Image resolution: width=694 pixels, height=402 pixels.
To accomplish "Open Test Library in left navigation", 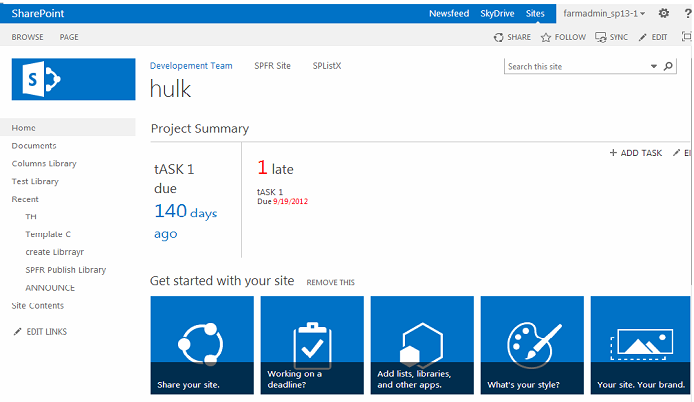I will [x=35, y=181].
